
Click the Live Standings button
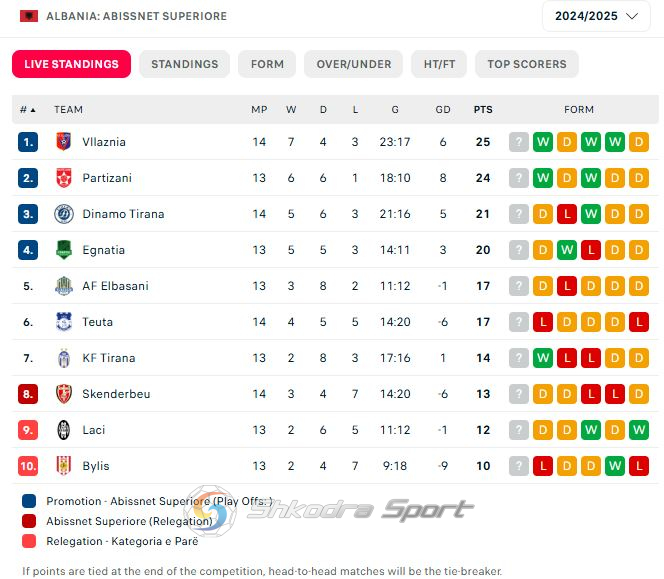point(72,64)
